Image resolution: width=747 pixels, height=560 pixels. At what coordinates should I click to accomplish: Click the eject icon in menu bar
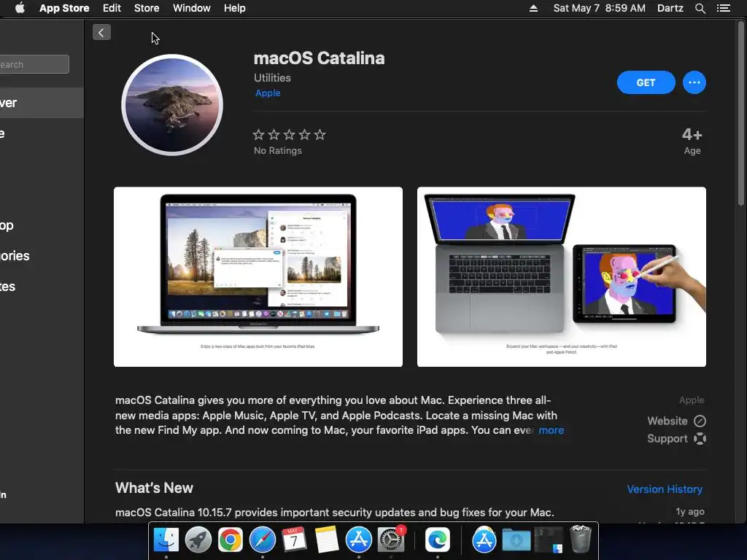[x=533, y=8]
